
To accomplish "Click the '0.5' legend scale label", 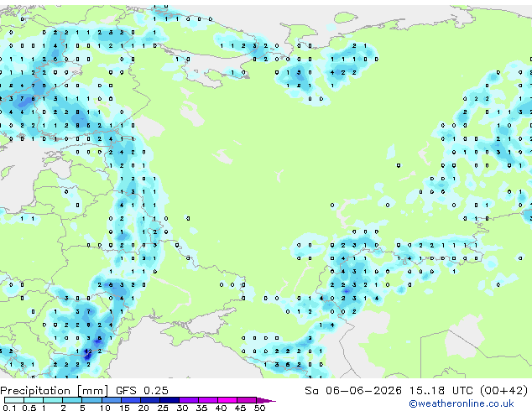I will click(29, 408).
